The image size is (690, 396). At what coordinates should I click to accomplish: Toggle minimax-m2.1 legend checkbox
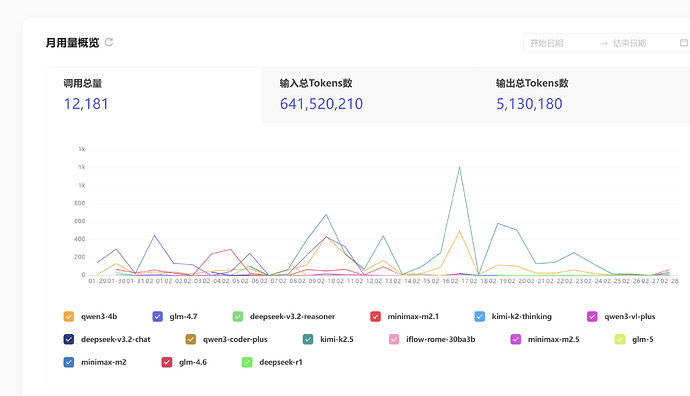pos(375,316)
